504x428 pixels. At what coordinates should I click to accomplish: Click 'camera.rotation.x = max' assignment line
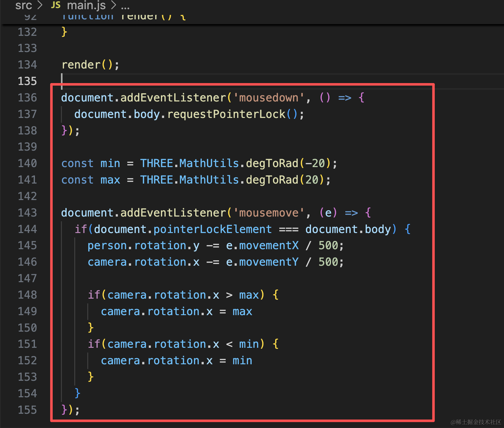coord(176,312)
